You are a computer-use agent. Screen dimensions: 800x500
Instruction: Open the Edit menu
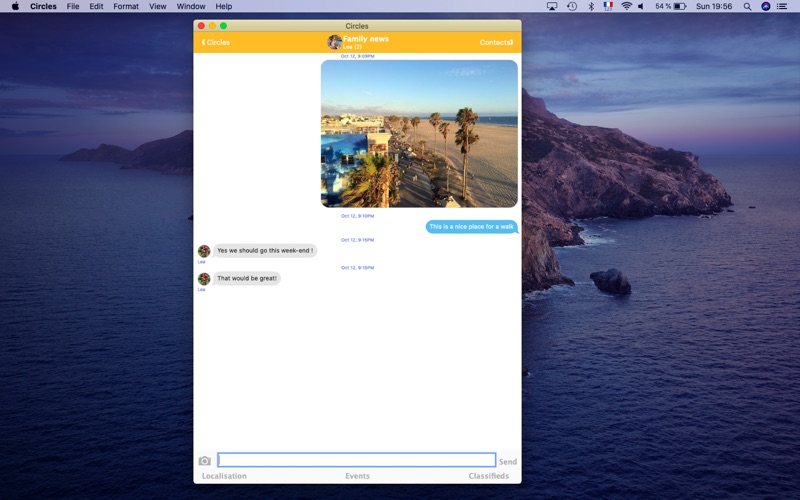pyautogui.click(x=96, y=6)
